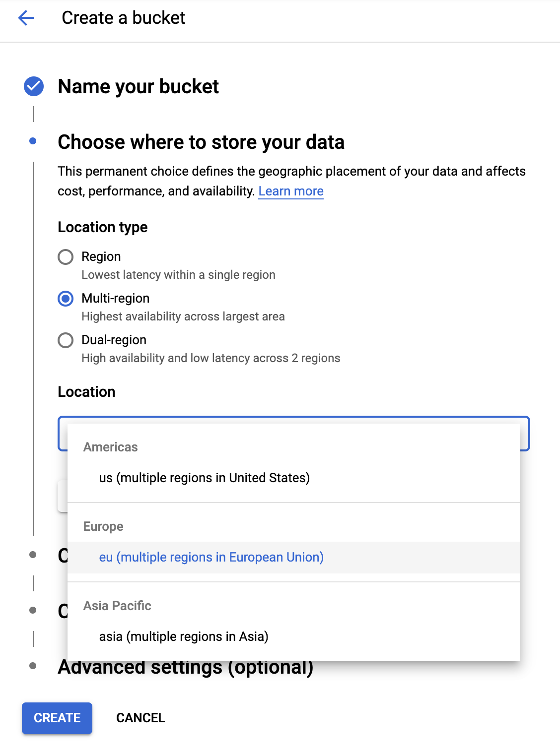
Task: Click the CANCEL button
Action: pyautogui.click(x=140, y=718)
